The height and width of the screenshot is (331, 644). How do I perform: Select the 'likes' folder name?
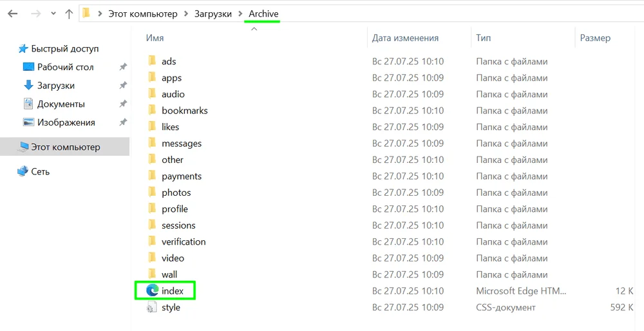[x=170, y=127]
